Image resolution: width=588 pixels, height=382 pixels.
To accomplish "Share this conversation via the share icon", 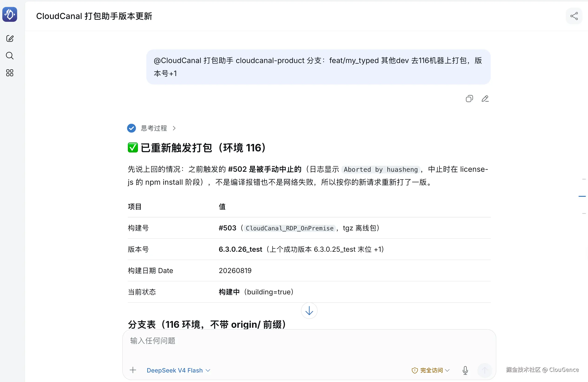I will pyautogui.click(x=574, y=16).
